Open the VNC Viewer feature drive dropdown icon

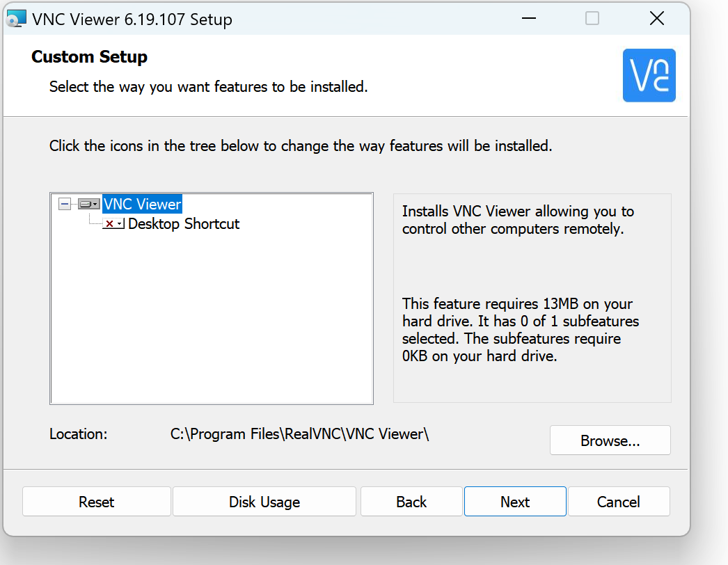[x=89, y=204]
